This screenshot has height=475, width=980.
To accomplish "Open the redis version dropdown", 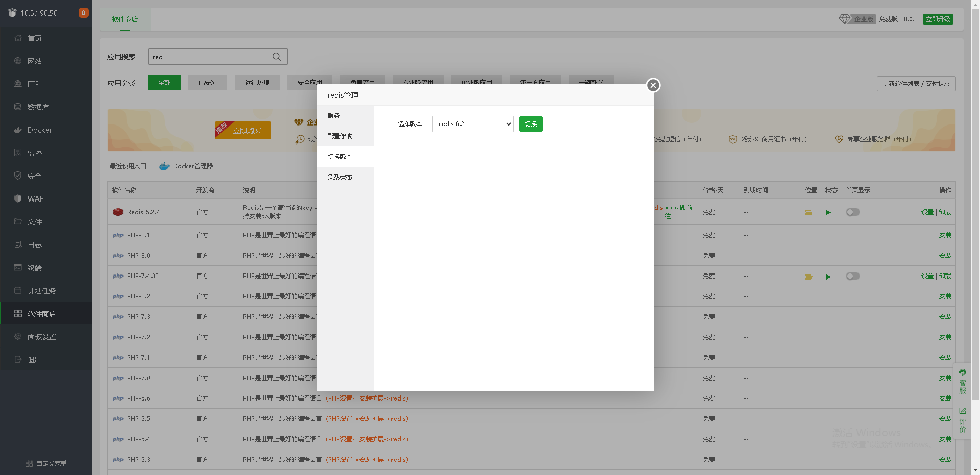I will click(473, 124).
